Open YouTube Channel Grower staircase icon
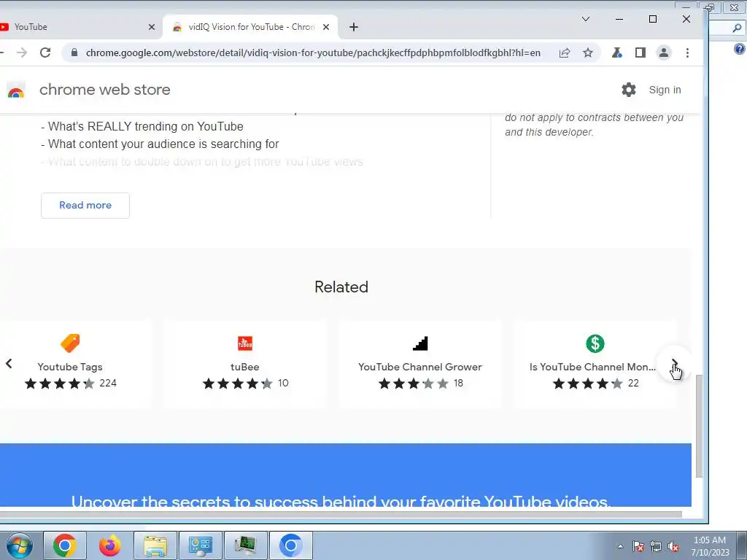This screenshot has width=747, height=560. [420, 343]
